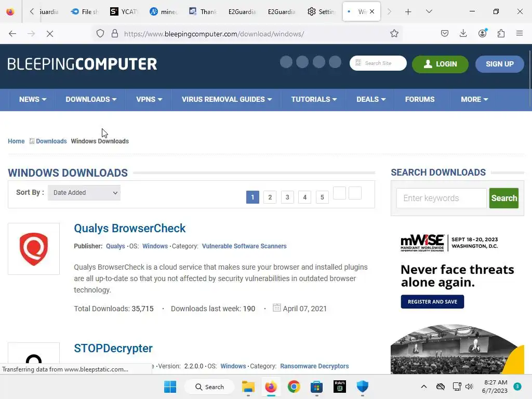532x399 pixels.
Task: Expand the VIRUS REMOVAL GUIDES menu
Action: 227,99
